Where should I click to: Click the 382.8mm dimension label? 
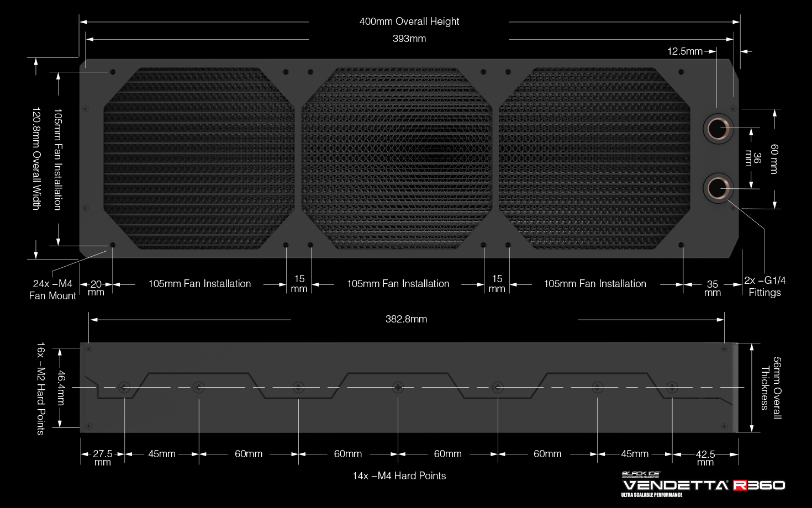(x=406, y=319)
